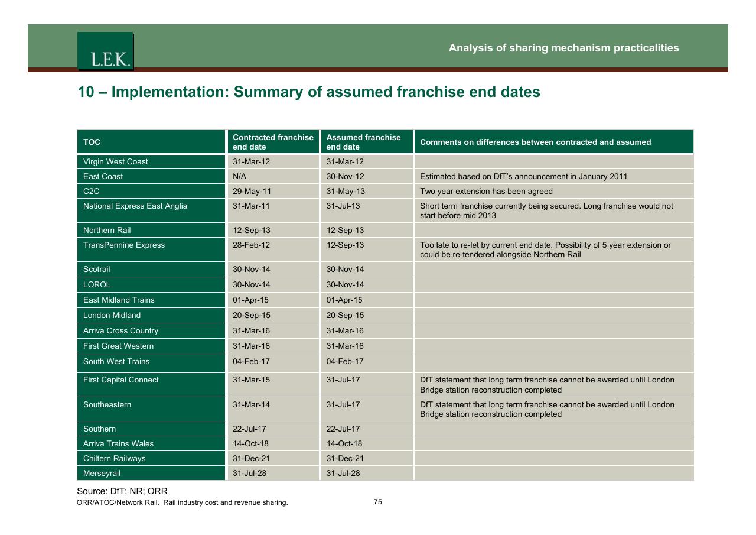Screen dimensions: 756x535
Task: Select London Midland's contracted '20-Sep-15' date
Action: point(273,315)
